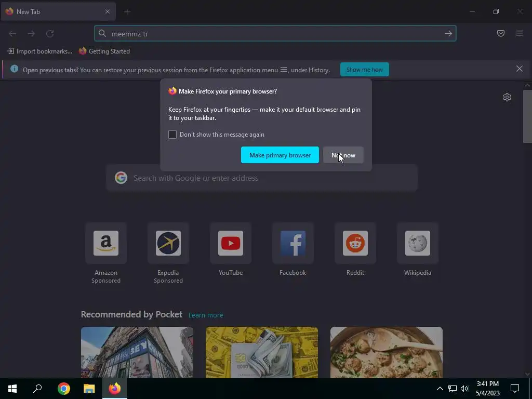The height and width of the screenshot is (399, 532).
Task: Focus the Search with Google box
Action: (x=262, y=178)
